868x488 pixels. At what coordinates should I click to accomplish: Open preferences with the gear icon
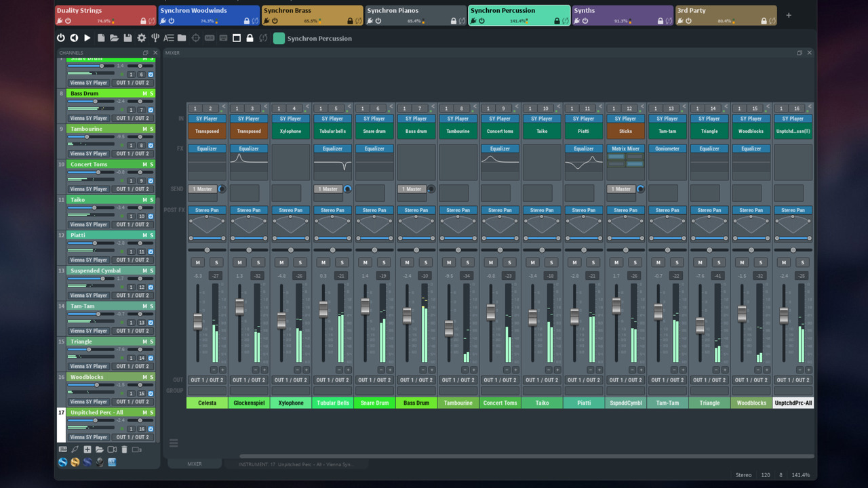point(141,38)
